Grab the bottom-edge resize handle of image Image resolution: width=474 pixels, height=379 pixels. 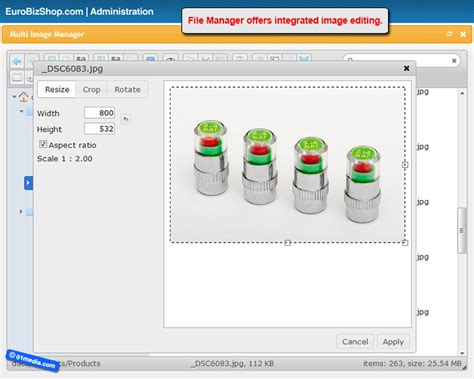[288, 243]
